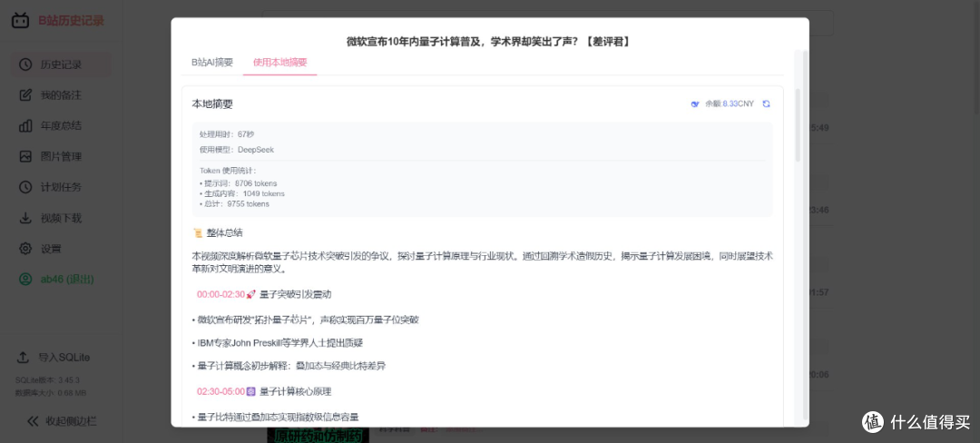Viewport: 980px width, 443px height.
Task: Click the double-chevron icon beside 收起侧边栏
Action: coord(34,421)
